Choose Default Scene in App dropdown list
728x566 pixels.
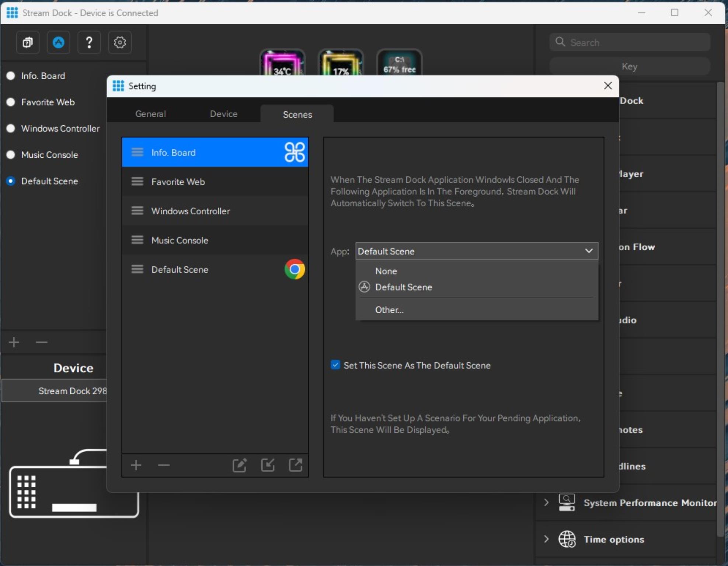coord(477,287)
